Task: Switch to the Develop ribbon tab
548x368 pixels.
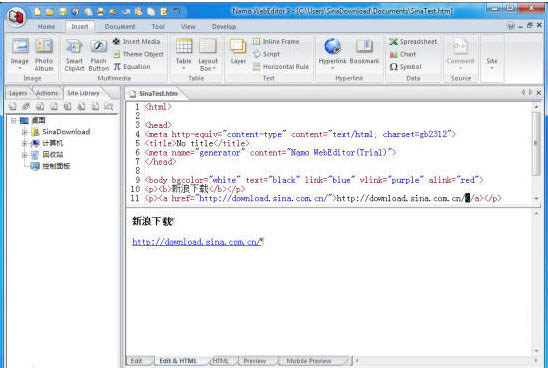Action: coord(224,26)
